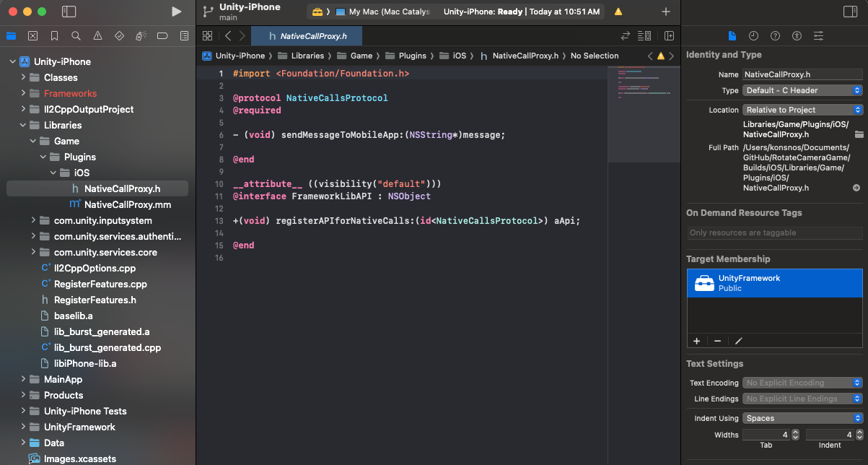Open the Source Control navigator
868x465 pixels.
pyautogui.click(x=32, y=35)
